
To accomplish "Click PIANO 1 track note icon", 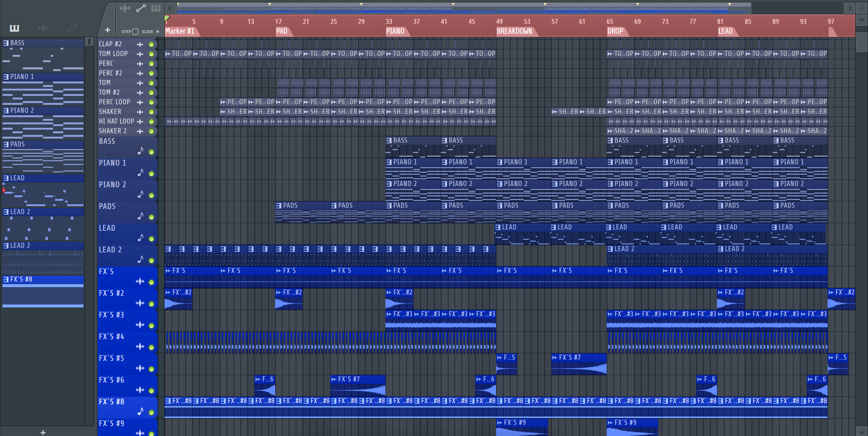I will click(140, 172).
